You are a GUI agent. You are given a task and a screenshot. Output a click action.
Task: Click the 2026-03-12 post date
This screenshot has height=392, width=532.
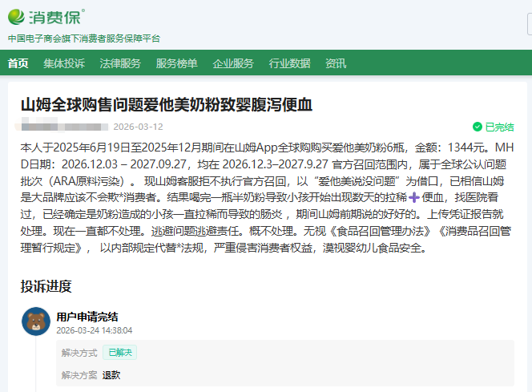click(138, 127)
